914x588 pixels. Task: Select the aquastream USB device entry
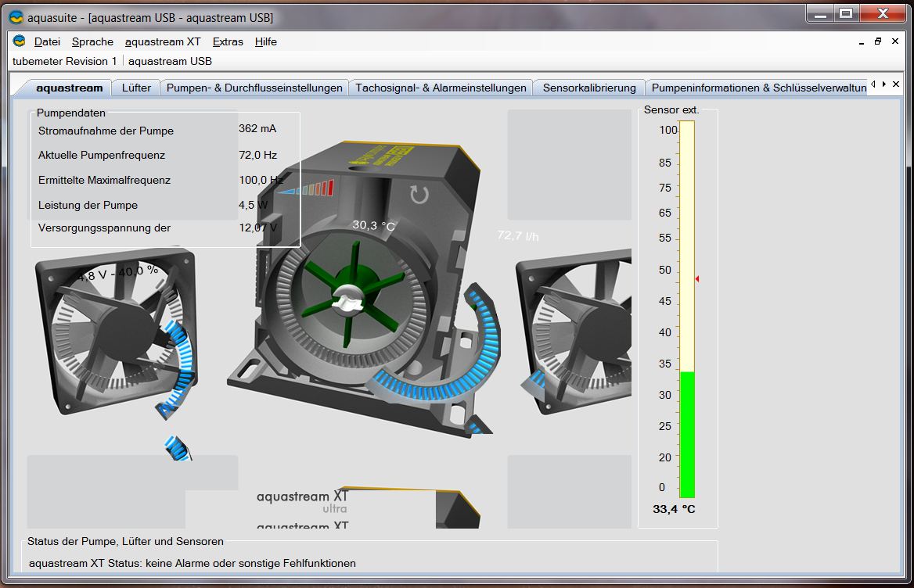coord(170,61)
